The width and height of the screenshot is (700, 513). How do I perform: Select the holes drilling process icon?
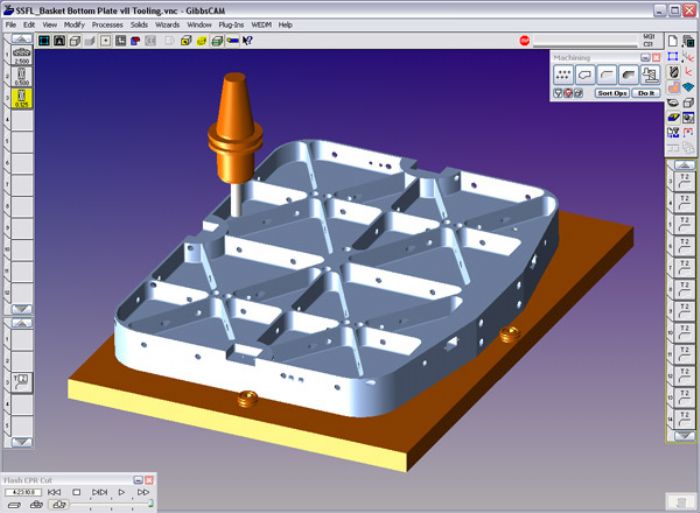coord(563,75)
